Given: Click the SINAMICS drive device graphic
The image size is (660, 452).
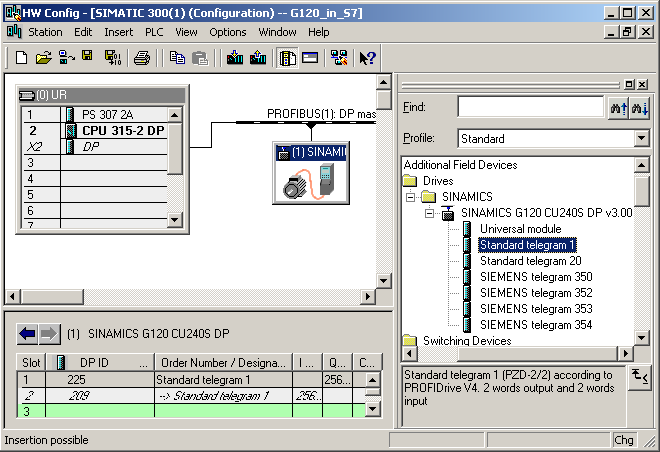Looking at the screenshot, I should click(x=311, y=182).
